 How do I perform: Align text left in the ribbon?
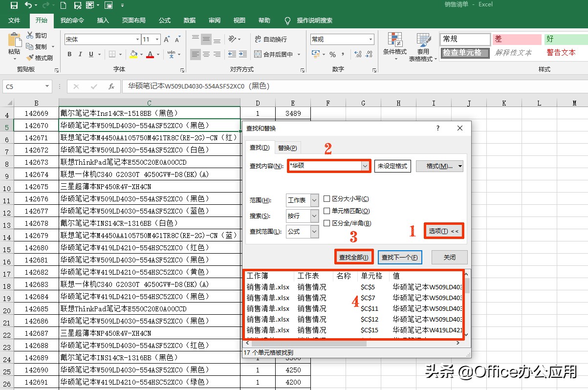(x=195, y=54)
